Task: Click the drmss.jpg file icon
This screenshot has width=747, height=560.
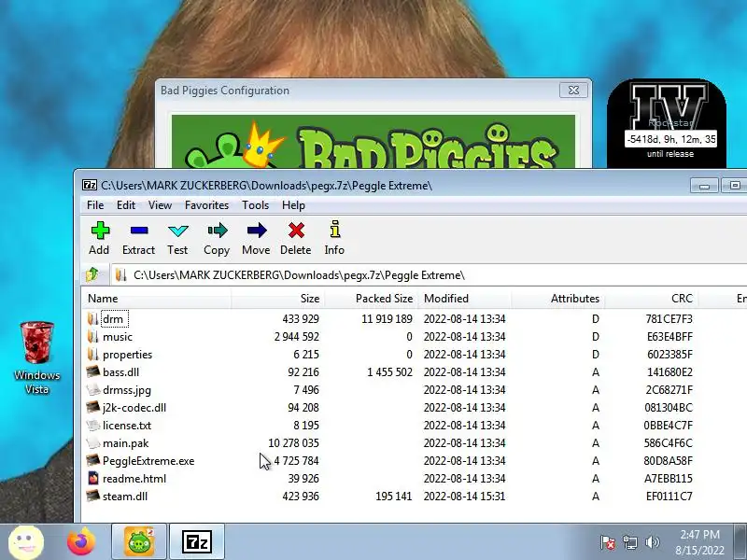Action: [92, 389]
